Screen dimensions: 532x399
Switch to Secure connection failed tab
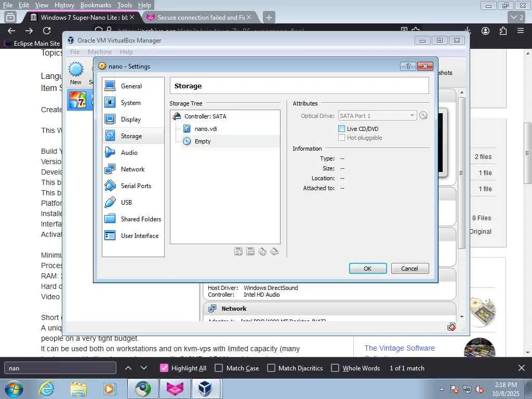click(200, 17)
